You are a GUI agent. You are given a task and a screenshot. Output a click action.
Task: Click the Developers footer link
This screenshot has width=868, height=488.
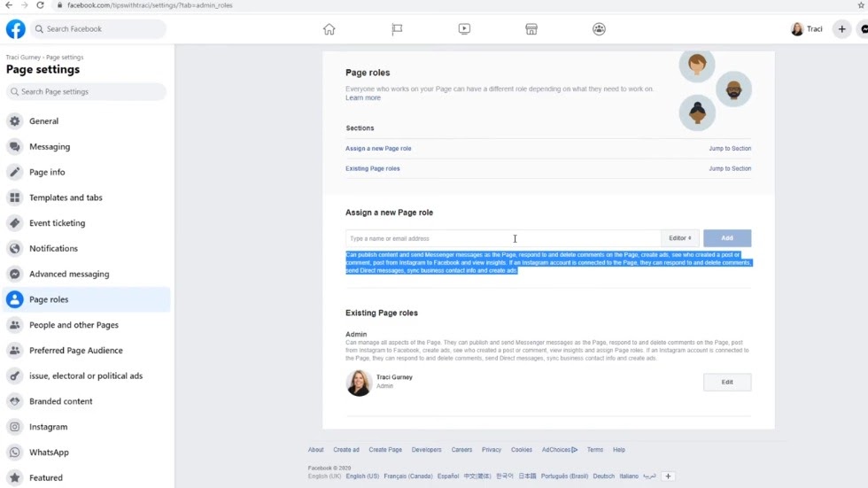coord(426,450)
